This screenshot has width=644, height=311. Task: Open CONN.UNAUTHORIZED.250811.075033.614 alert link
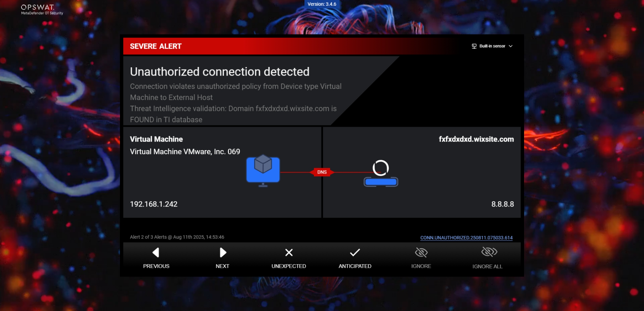click(x=466, y=238)
